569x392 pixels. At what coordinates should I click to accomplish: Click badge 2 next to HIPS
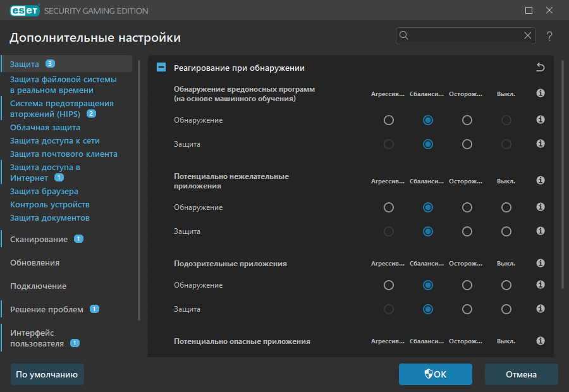pos(91,114)
